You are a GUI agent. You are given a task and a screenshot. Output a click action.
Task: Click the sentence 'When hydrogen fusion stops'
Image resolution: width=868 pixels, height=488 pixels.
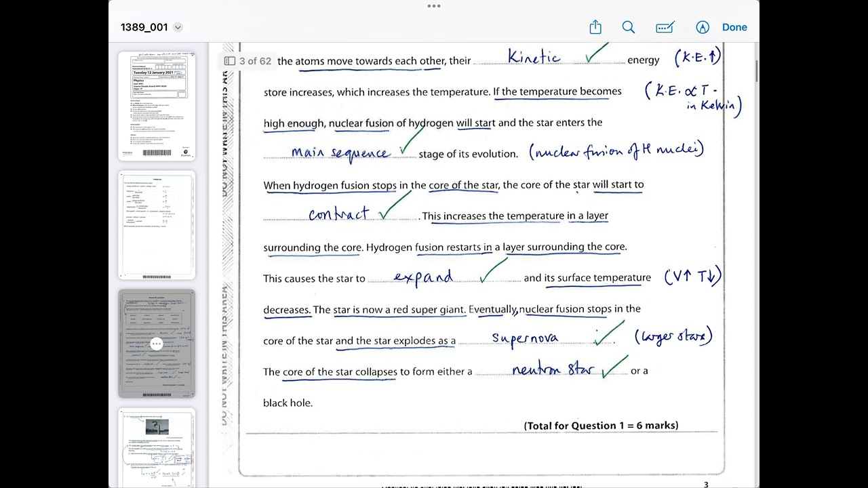(x=330, y=185)
